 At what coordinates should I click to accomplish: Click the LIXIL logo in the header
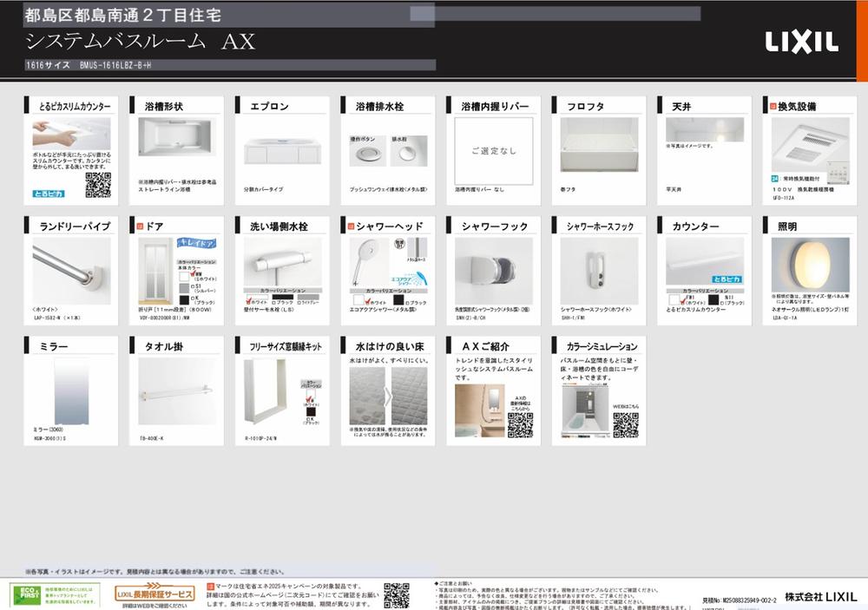coord(801,41)
